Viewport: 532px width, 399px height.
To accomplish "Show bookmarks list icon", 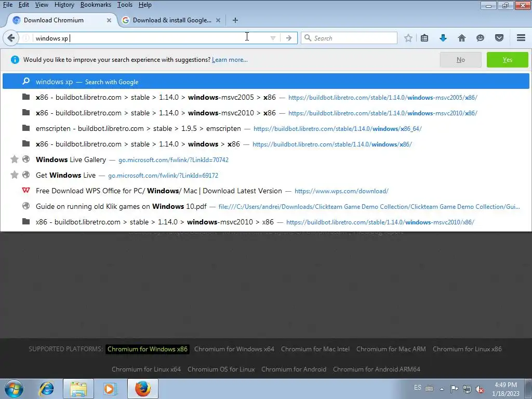I will pyautogui.click(x=424, y=38).
